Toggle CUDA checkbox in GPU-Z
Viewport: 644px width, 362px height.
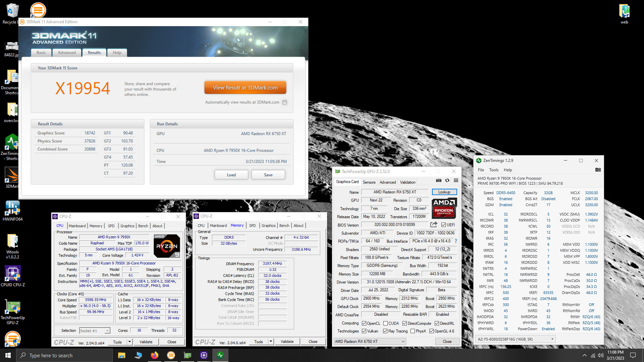coord(385,323)
